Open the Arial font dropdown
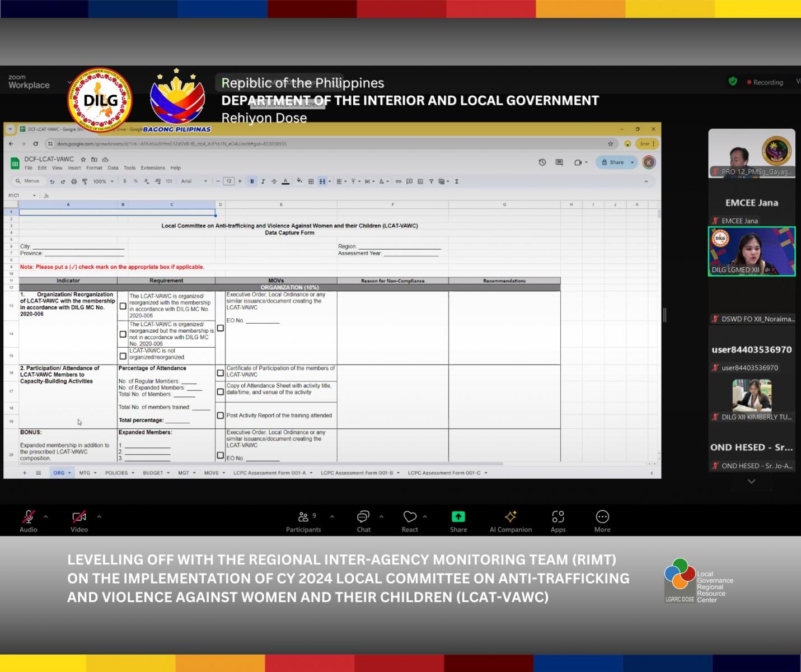This screenshot has height=672, width=801. click(x=194, y=181)
